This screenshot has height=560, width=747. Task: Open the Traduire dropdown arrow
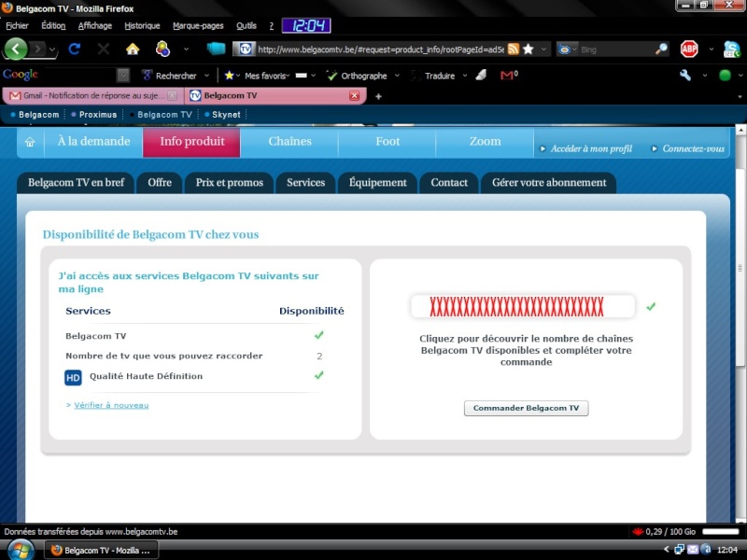coord(465,76)
